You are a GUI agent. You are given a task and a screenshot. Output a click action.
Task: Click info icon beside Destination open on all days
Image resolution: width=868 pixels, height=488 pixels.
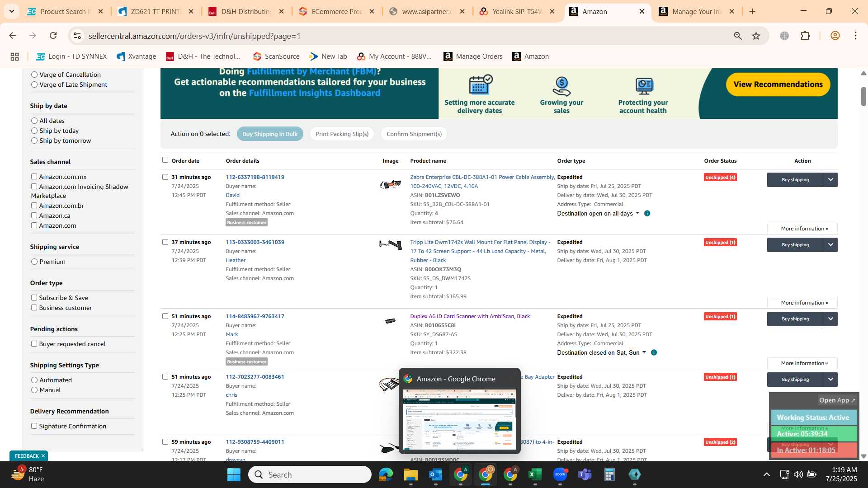pos(647,213)
